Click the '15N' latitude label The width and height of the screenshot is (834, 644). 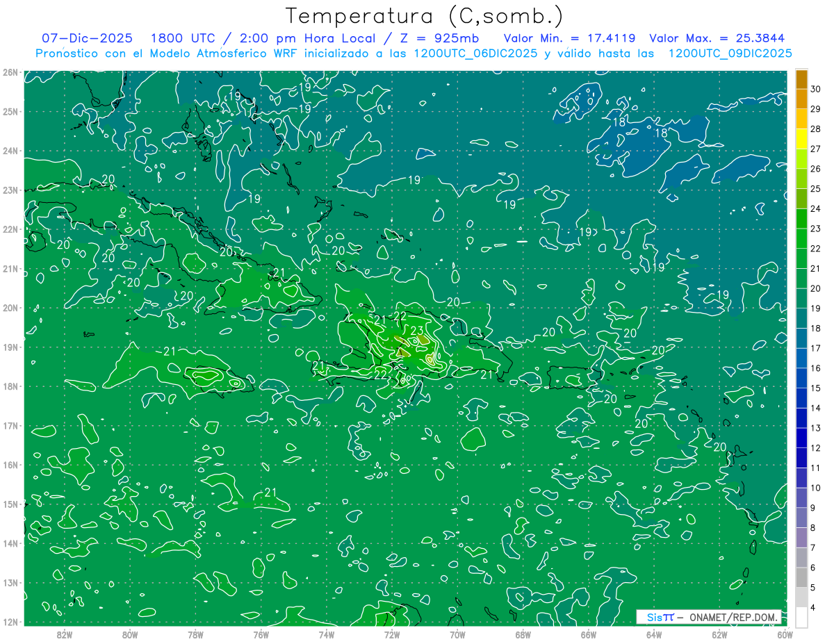[10, 504]
